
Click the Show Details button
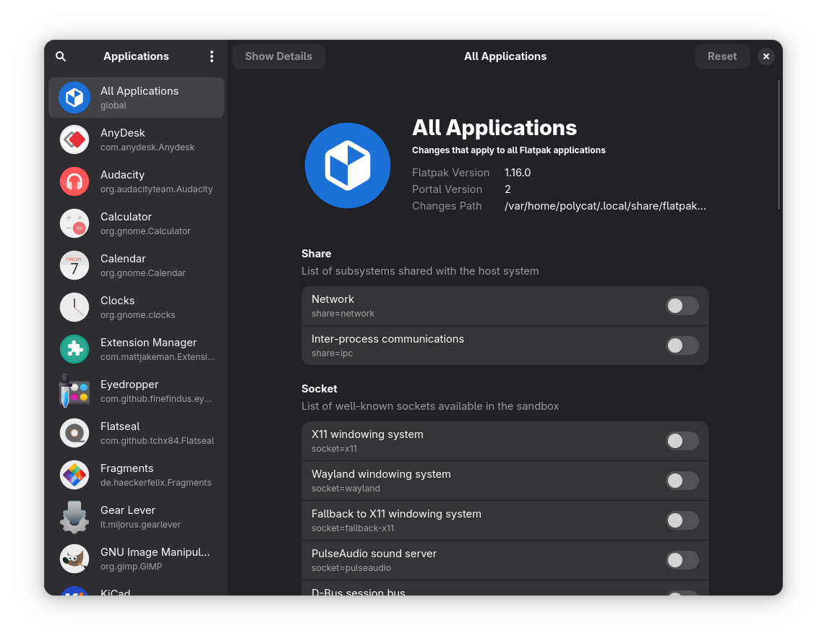pos(279,56)
